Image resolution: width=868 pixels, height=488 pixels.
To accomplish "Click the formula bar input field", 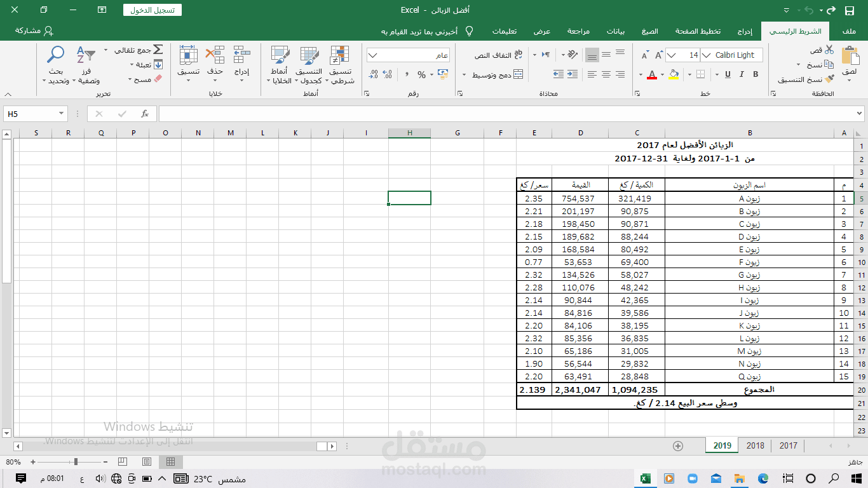I will pos(511,114).
